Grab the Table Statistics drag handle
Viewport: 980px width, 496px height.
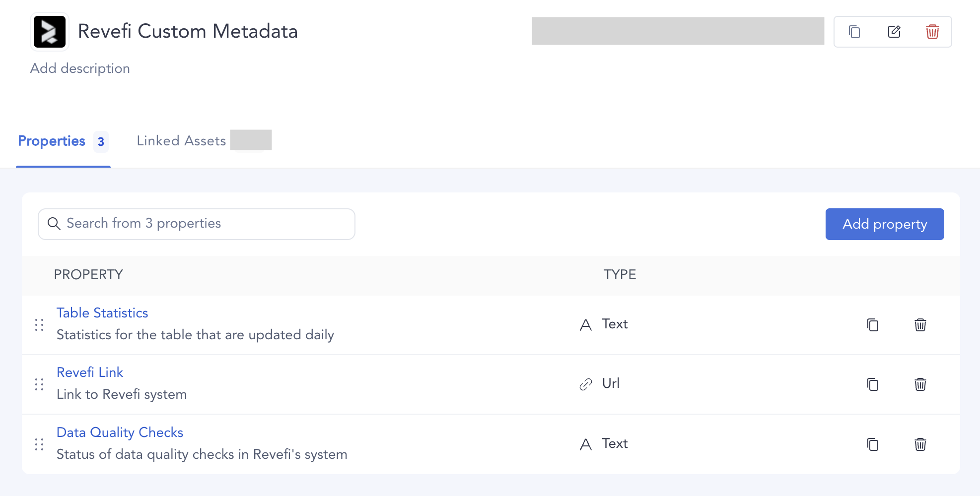pyautogui.click(x=39, y=325)
